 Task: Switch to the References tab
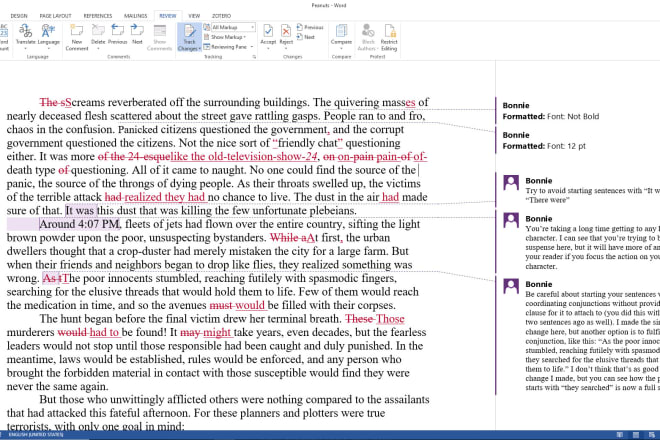(x=98, y=16)
